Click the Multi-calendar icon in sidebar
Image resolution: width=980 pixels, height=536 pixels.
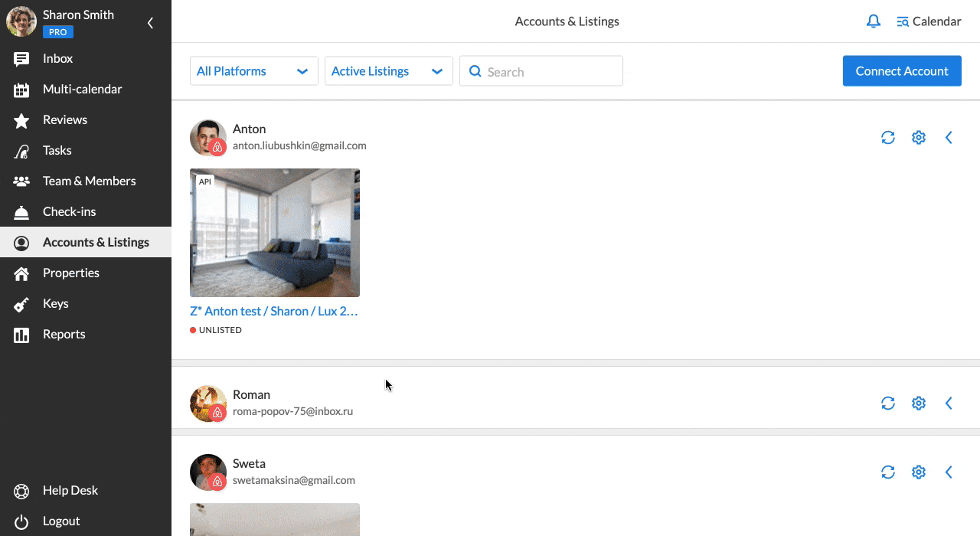[x=21, y=90]
